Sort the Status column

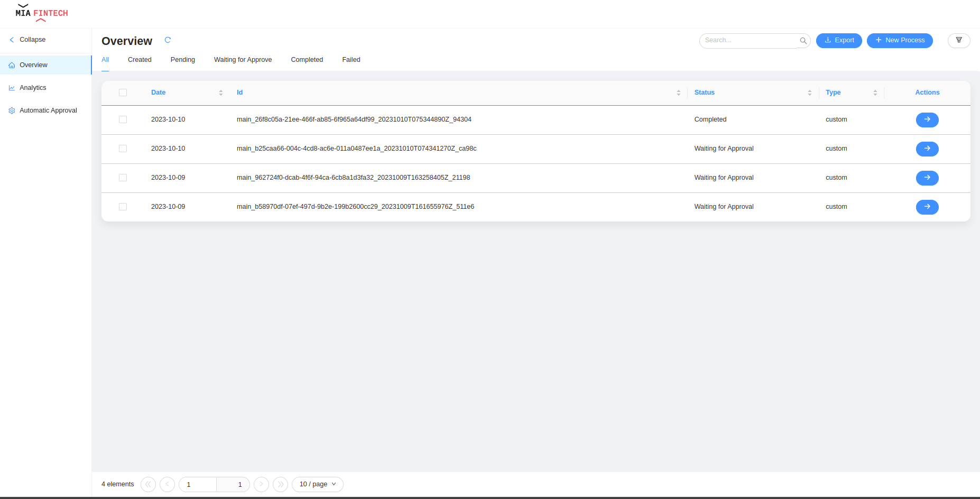[x=809, y=93]
